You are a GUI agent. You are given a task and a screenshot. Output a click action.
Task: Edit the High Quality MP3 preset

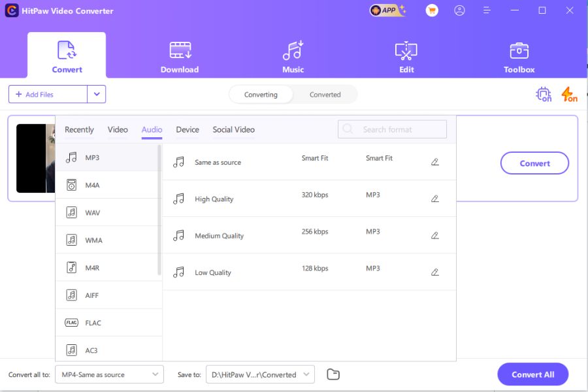435,199
